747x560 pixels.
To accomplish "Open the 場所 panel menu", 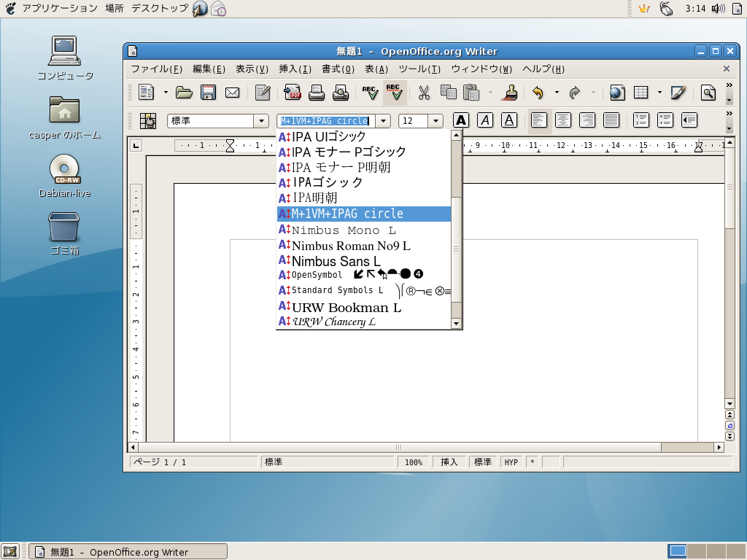I will pyautogui.click(x=115, y=8).
